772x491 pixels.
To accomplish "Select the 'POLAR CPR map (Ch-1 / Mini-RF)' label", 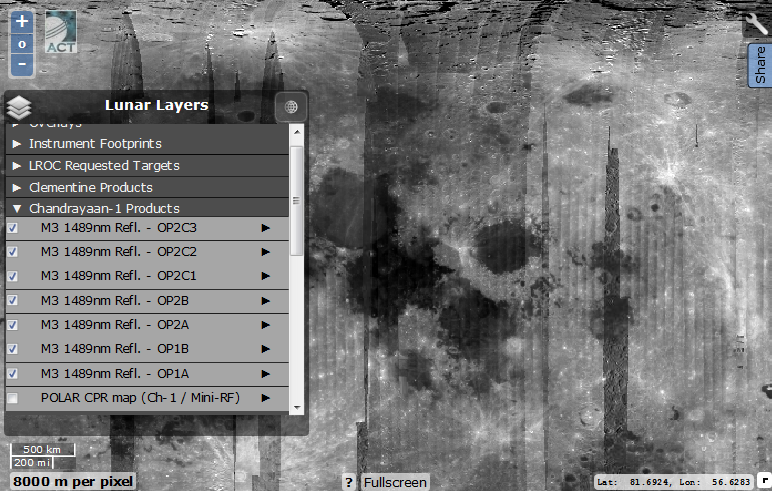I will (140, 398).
